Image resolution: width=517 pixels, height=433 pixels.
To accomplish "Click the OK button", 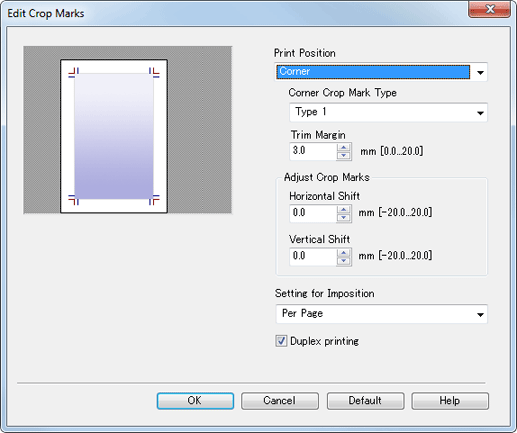I will [x=195, y=401].
